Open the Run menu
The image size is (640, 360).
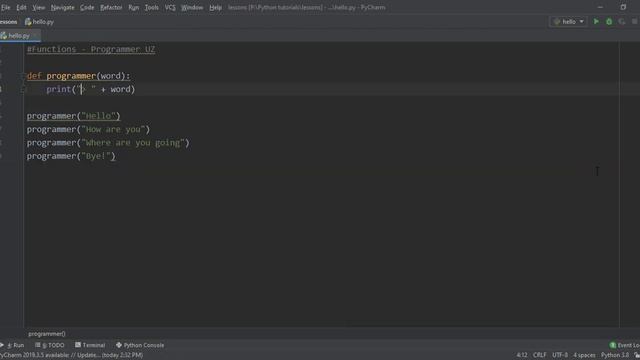[x=133, y=7]
